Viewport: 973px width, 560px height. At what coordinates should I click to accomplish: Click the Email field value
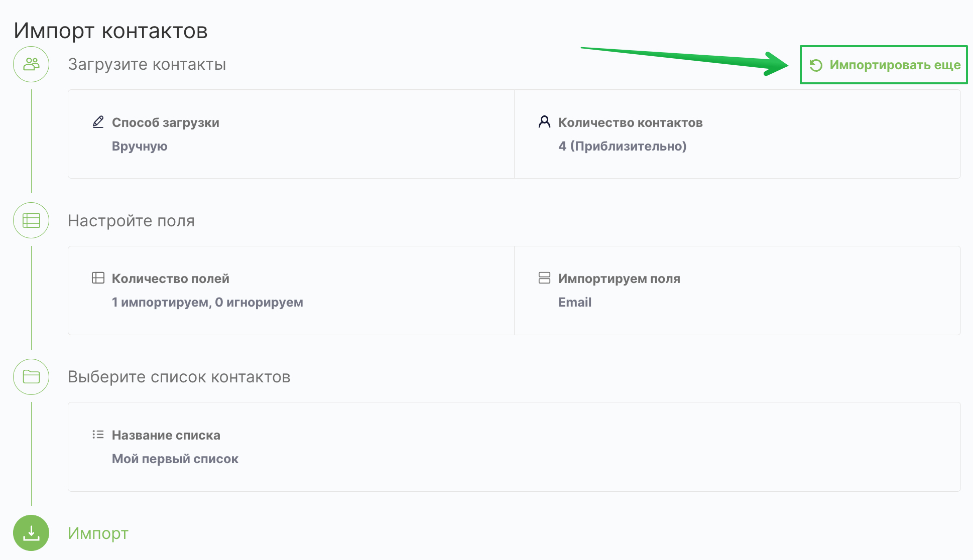click(575, 302)
